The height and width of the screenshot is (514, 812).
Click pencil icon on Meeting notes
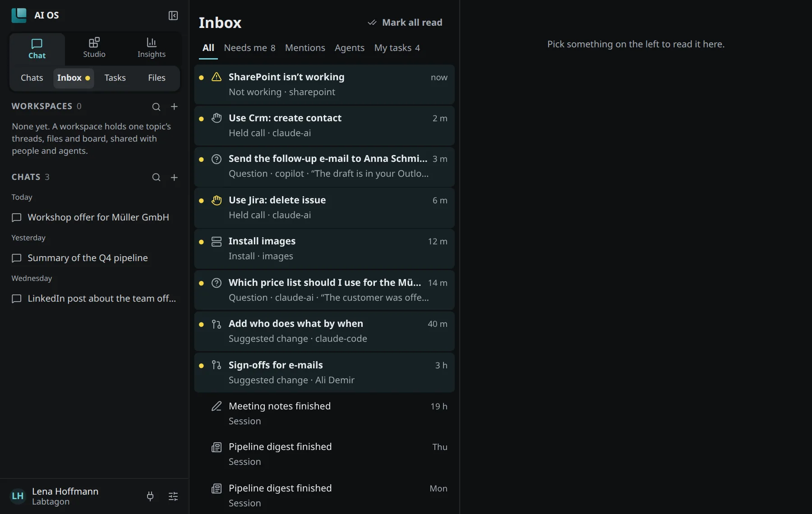tap(217, 406)
